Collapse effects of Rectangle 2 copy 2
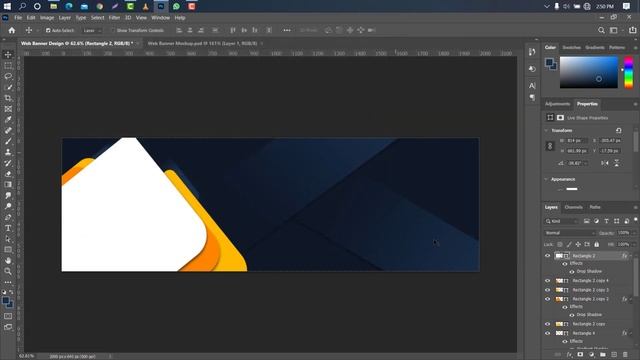 [631, 299]
